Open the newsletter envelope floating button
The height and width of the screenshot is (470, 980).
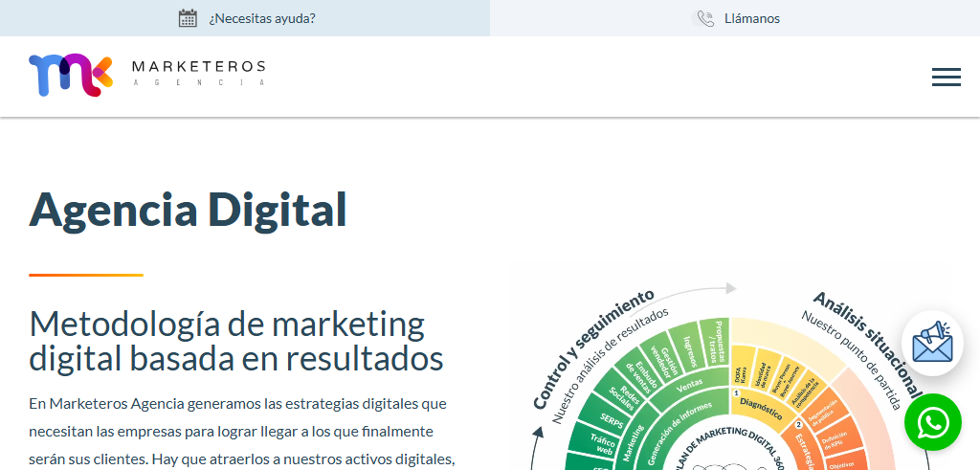(932, 343)
